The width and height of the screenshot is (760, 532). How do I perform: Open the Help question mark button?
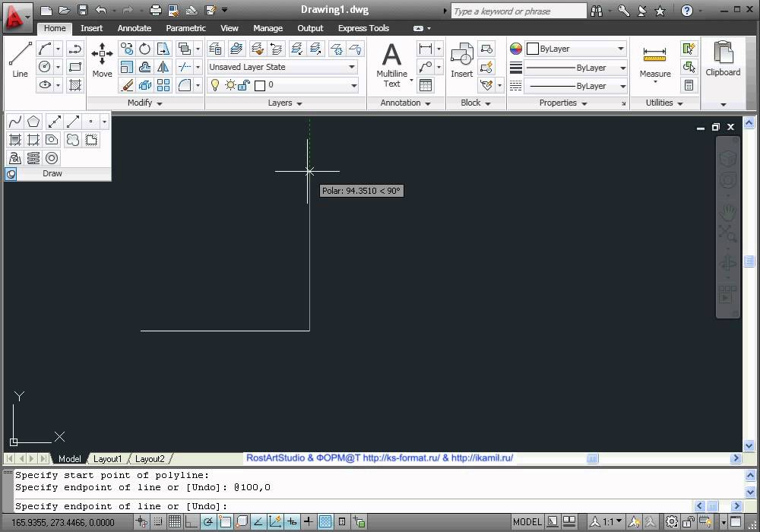[x=686, y=11]
